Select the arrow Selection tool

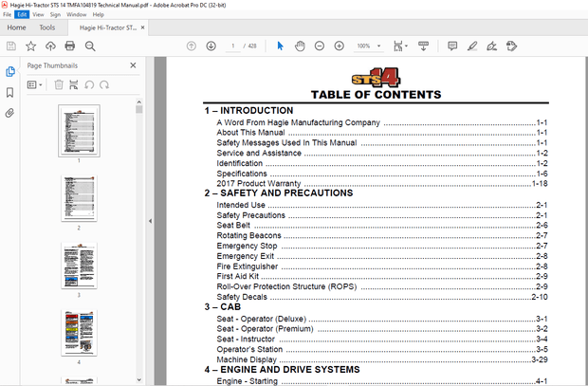pos(280,46)
